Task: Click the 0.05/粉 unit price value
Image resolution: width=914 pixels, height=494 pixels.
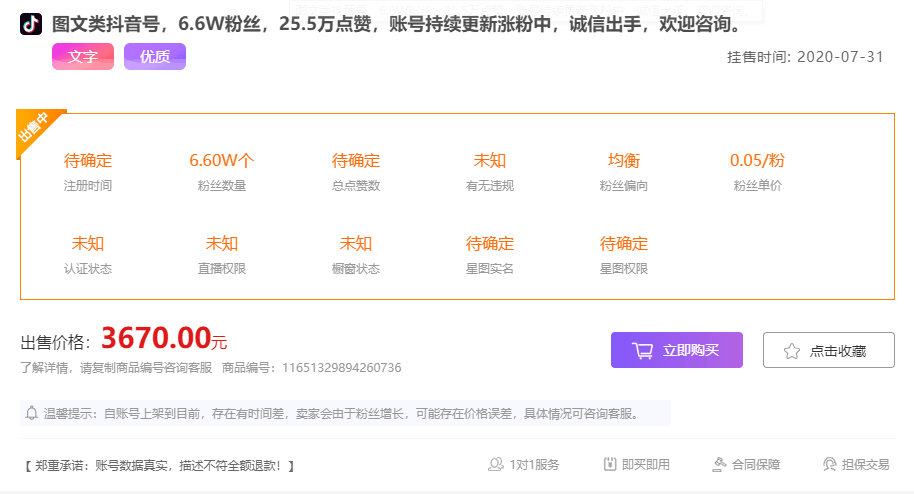Action: point(757,160)
